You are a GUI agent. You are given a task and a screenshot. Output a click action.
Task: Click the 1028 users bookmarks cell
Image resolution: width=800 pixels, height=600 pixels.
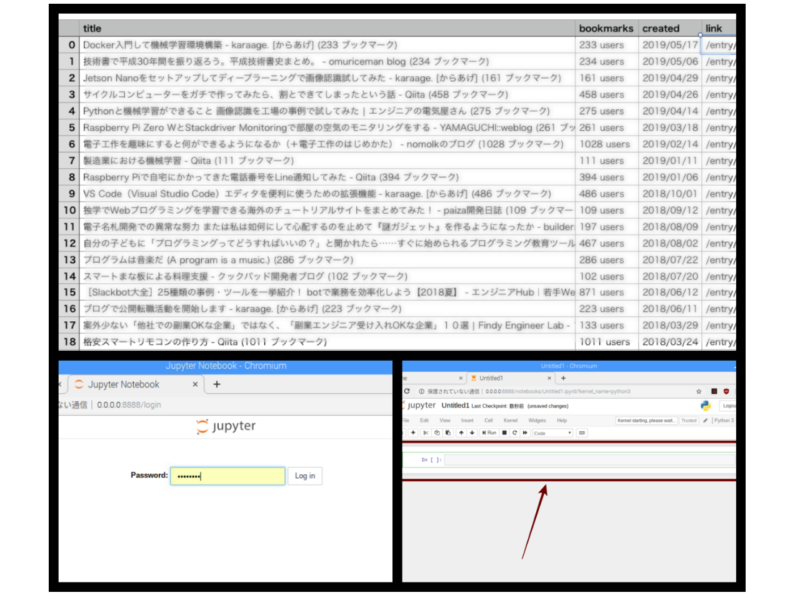click(x=605, y=144)
